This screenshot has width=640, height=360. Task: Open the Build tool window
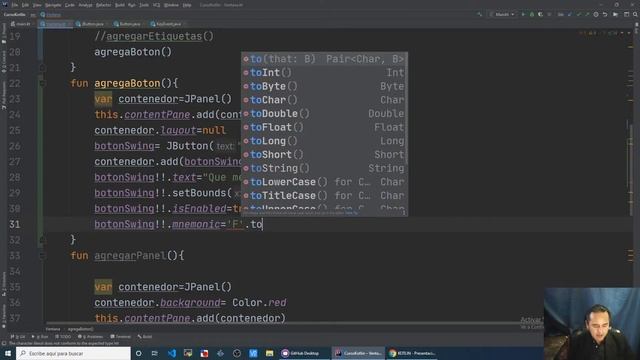[x=145, y=337]
